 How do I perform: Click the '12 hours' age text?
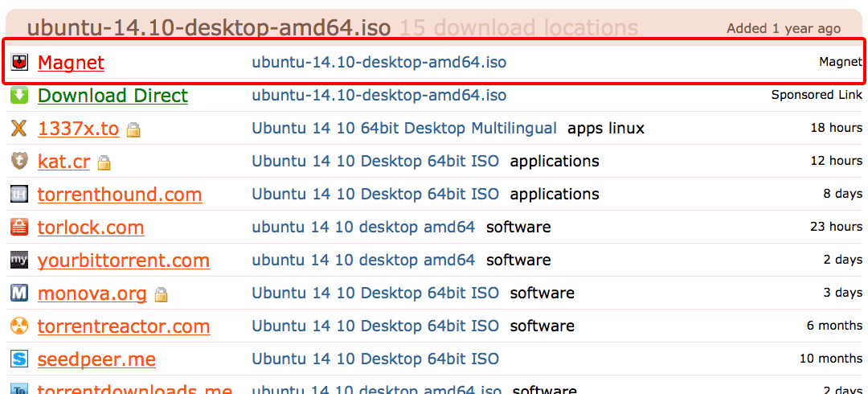pos(837,162)
